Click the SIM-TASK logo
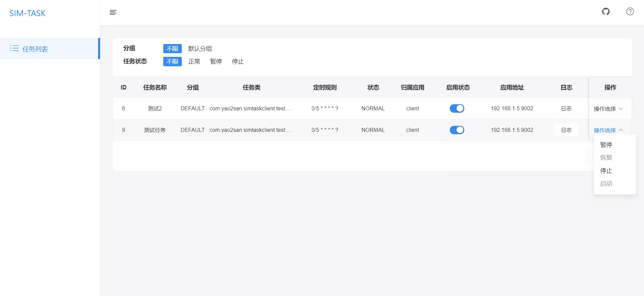Screen dimensions: 644x296 28,13
